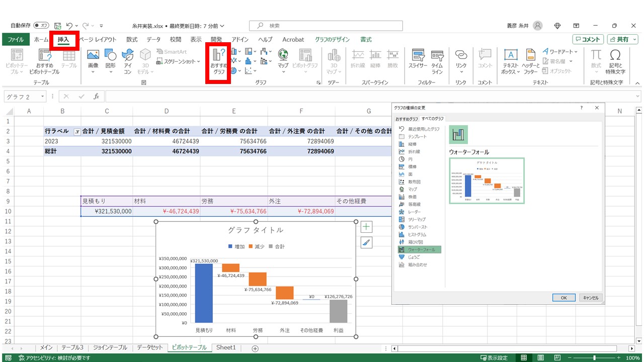Toggle the AutoSave (自動保存) switch

pos(41,26)
